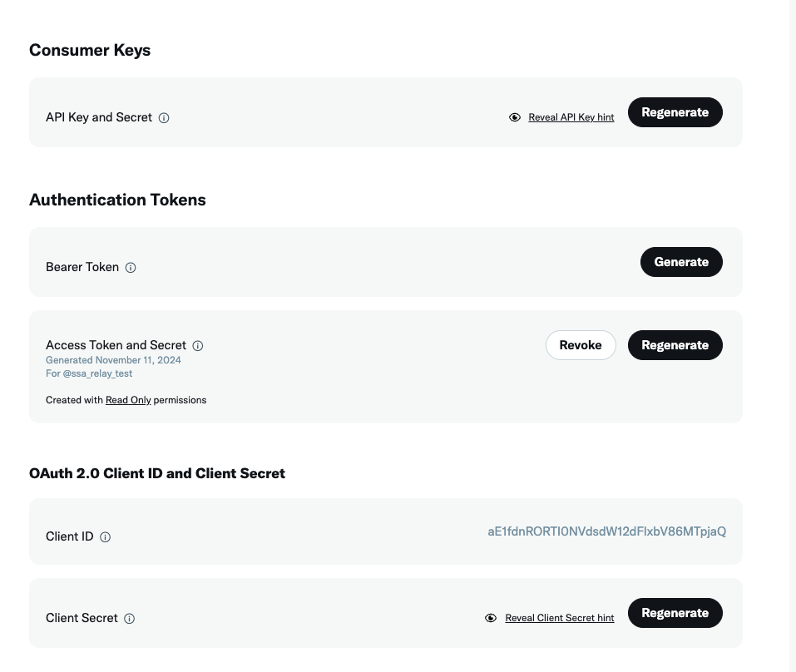
Task: Click the info icon beside Client Secret
Action: click(129, 618)
